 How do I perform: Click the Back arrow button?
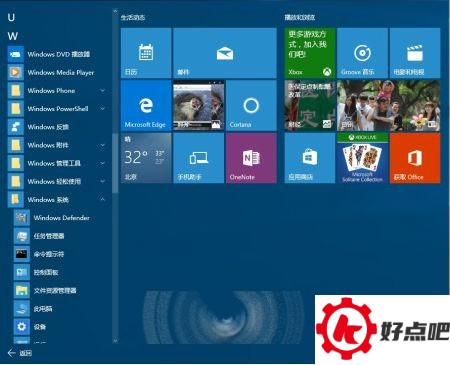[x=12, y=353]
